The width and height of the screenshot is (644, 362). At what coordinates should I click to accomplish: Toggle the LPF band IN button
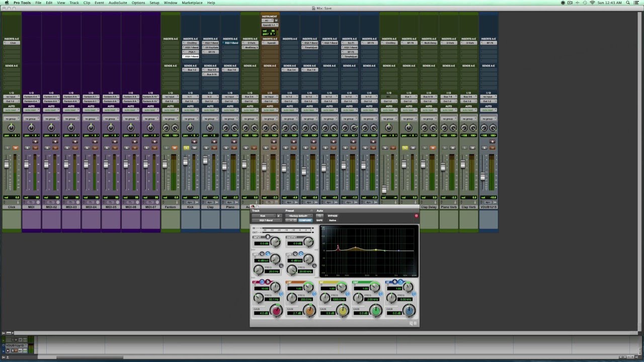(314, 265)
